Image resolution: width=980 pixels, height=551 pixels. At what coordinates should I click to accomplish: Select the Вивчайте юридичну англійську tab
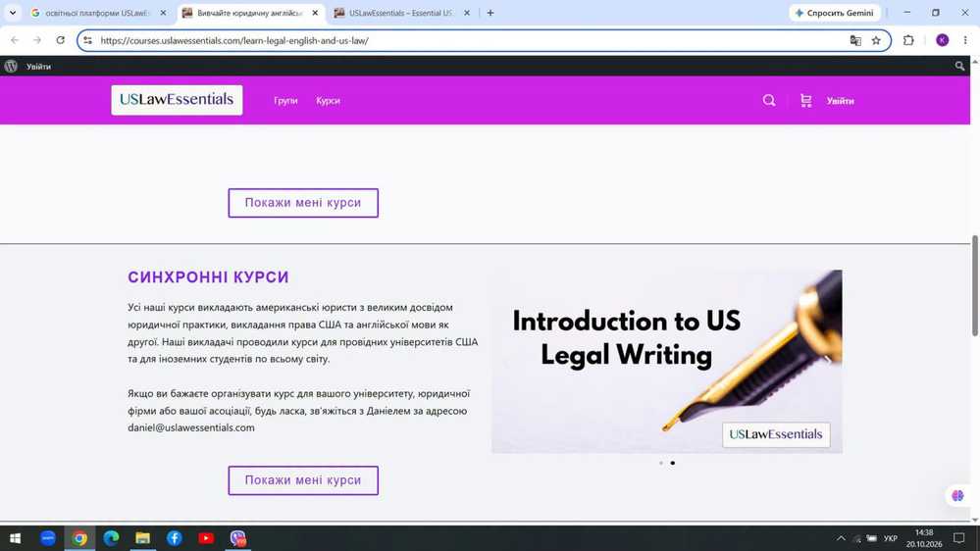pyautogui.click(x=250, y=13)
